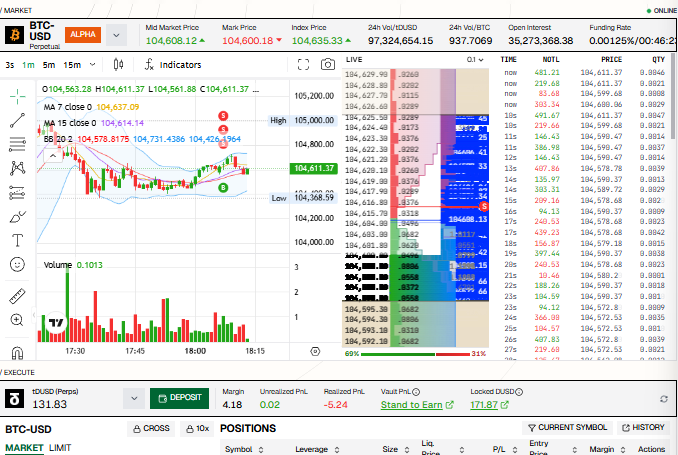Click the Bitcoin logo icon
678x455 pixels.
click(x=14, y=35)
